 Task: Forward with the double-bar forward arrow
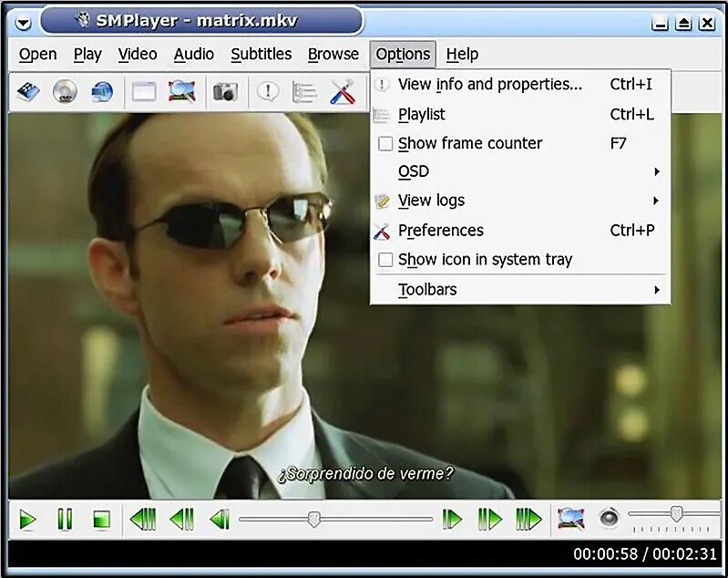pos(490,519)
